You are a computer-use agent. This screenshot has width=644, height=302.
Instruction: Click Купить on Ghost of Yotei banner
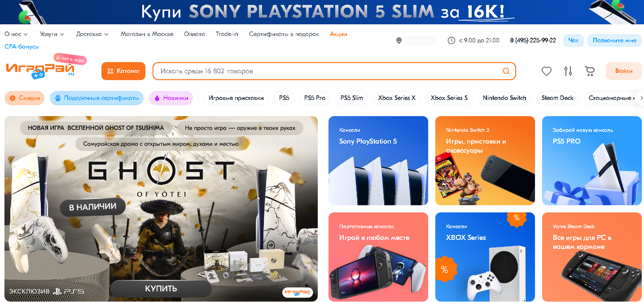coord(161,289)
